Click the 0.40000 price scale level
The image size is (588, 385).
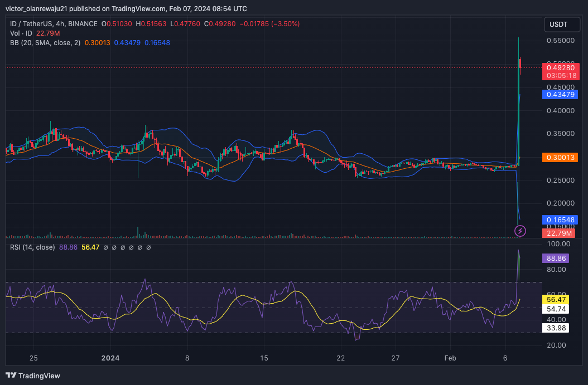point(561,110)
